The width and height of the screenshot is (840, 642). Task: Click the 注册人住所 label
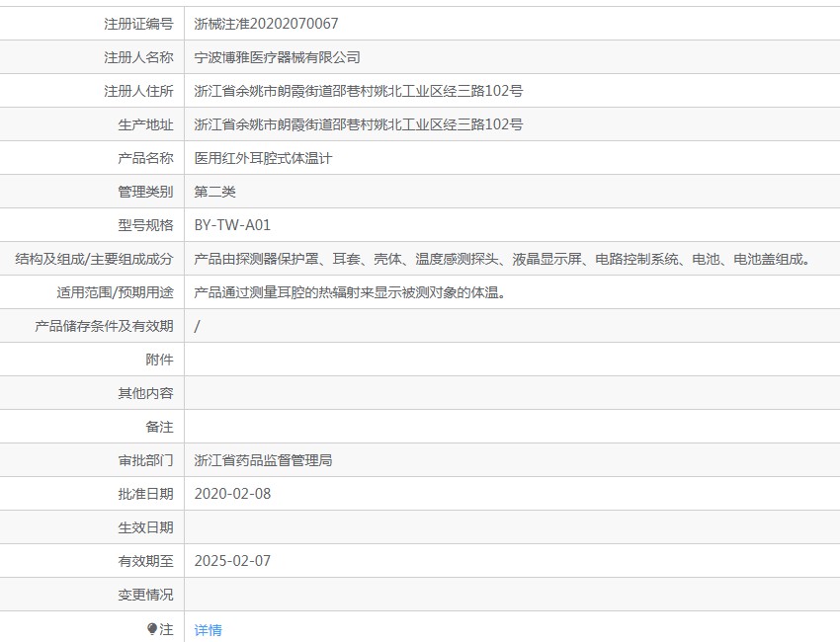point(138,91)
